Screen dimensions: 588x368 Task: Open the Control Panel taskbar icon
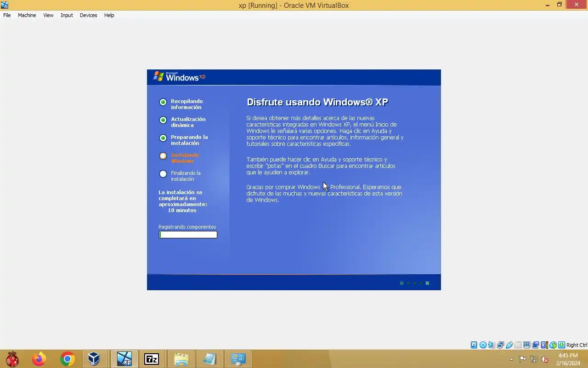[x=238, y=359]
